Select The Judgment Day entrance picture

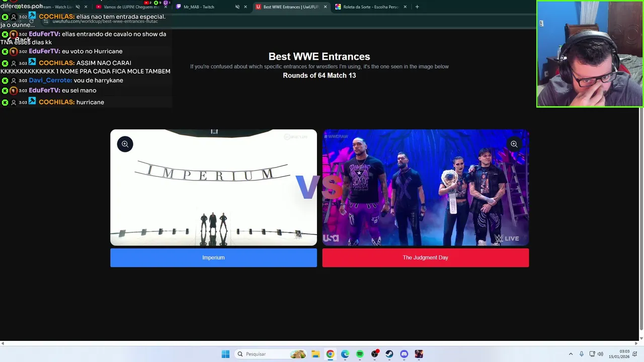point(425,188)
